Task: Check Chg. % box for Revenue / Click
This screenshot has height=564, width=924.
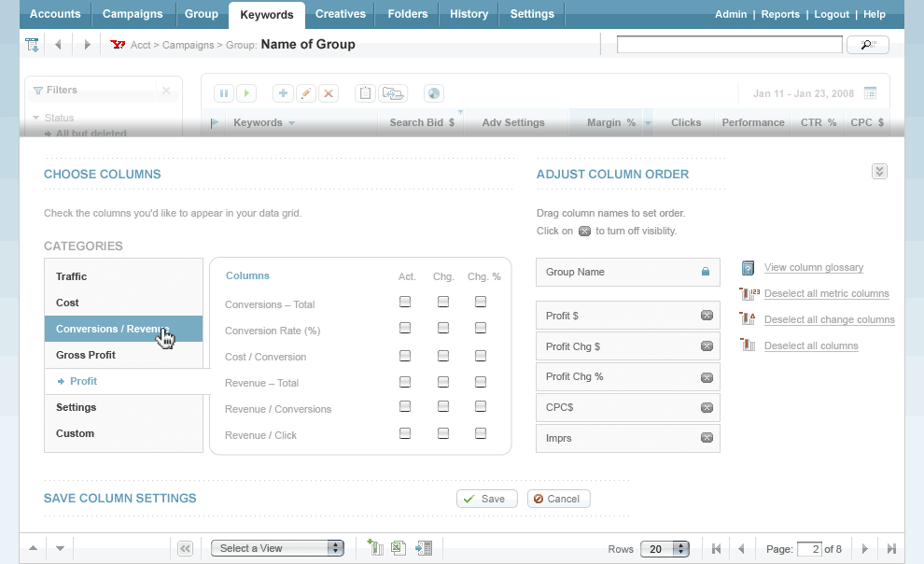Action: point(481,433)
